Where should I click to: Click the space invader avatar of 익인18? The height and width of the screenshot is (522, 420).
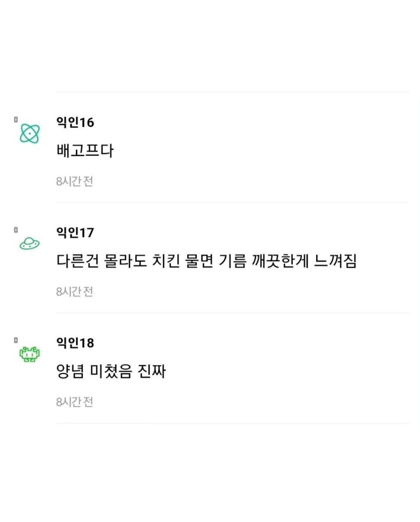29,353
